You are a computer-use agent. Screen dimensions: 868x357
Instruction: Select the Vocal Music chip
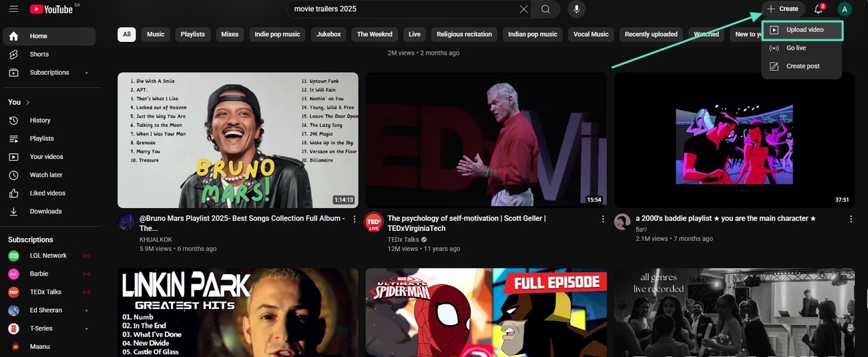[x=591, y=34]
